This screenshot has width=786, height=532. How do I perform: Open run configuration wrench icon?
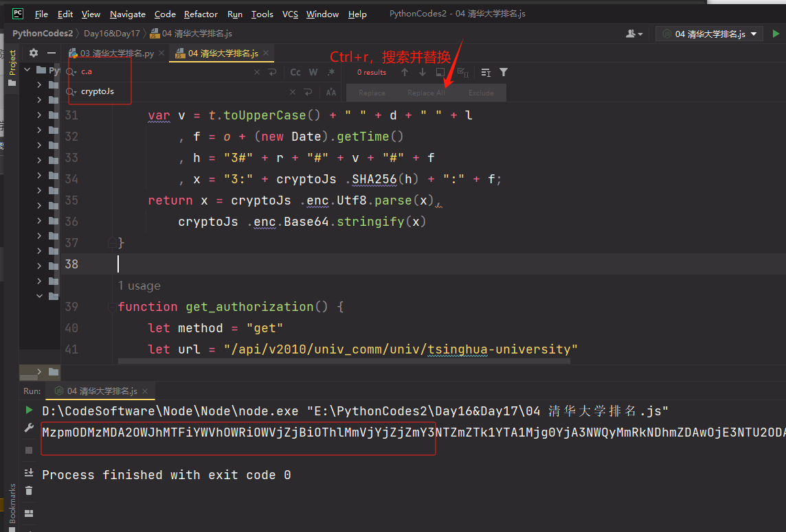click(x=29, y=428)
